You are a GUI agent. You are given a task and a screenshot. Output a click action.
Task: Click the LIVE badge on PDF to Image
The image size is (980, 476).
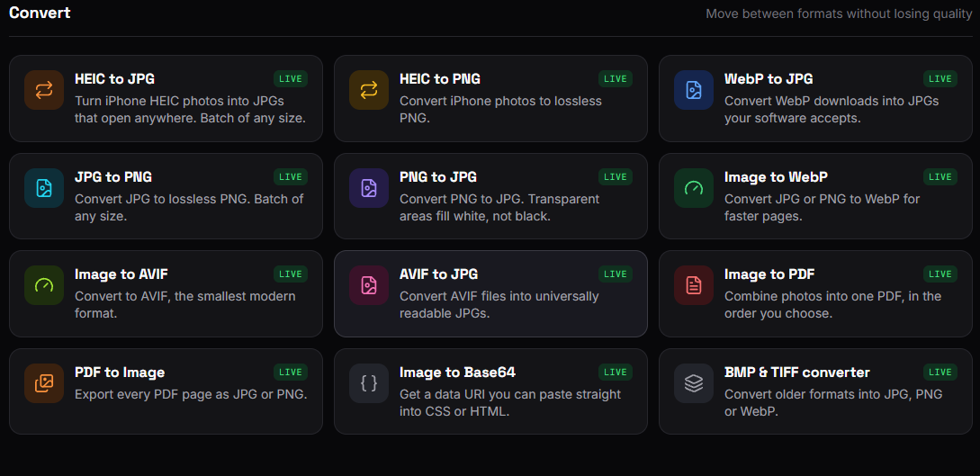(x=291, y=373)
